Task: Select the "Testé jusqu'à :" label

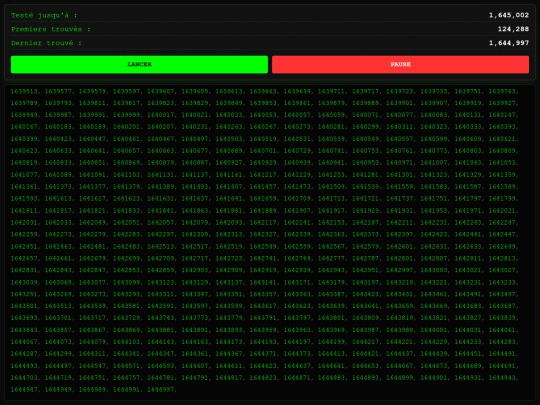Action: pos(44,15)
